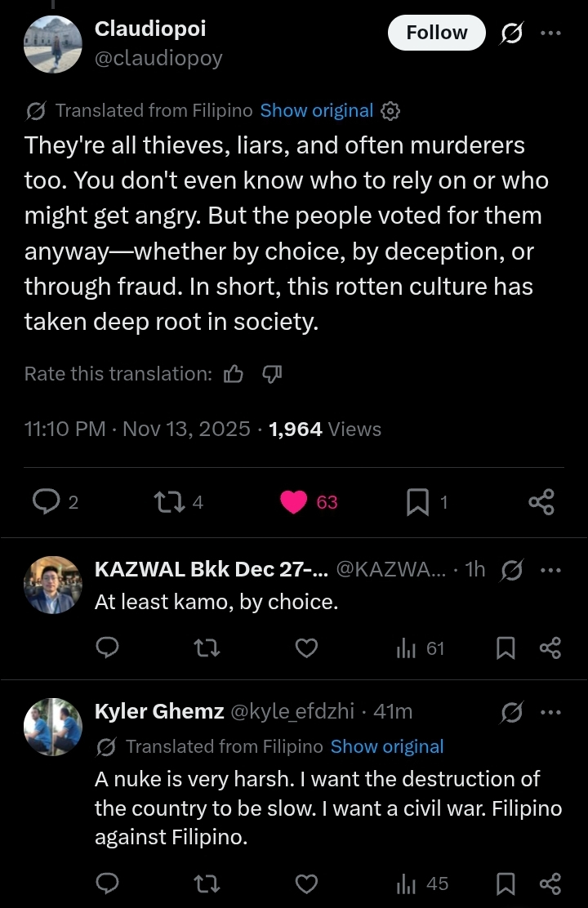Show original Filipino text of main post
Viewport: 588px width, 908px height.
(316, 111)
